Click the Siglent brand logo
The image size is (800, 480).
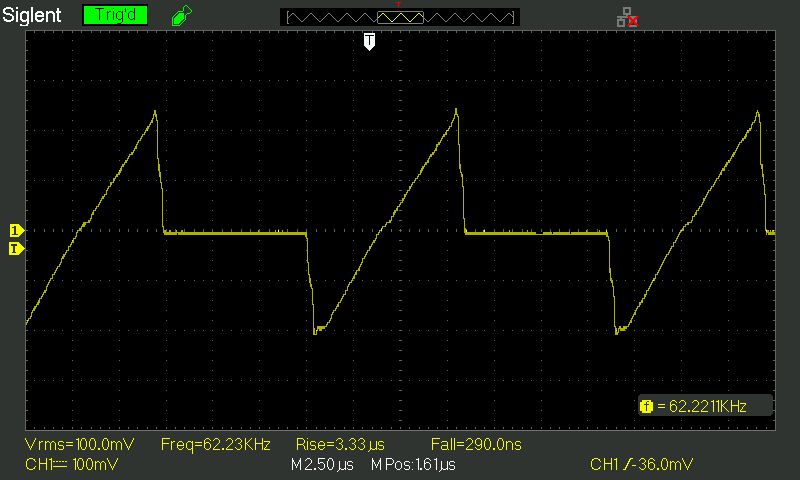(x=32, y=15)
